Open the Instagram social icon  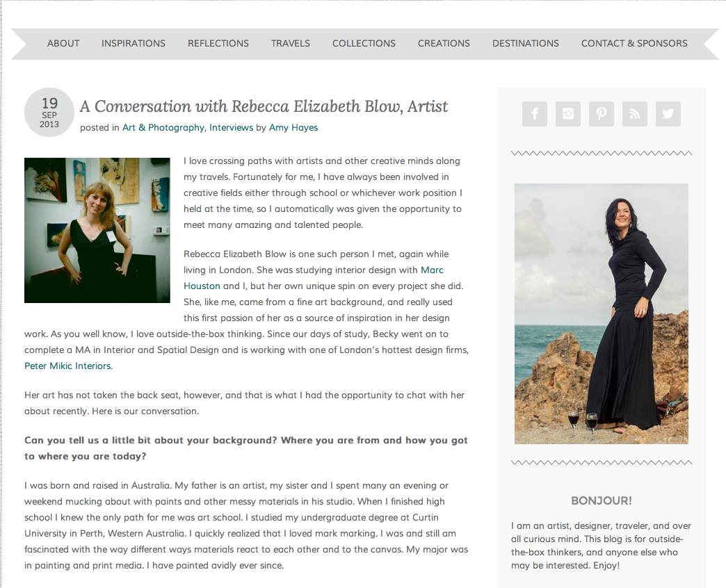pyautogui.click(x=567, y=114)
